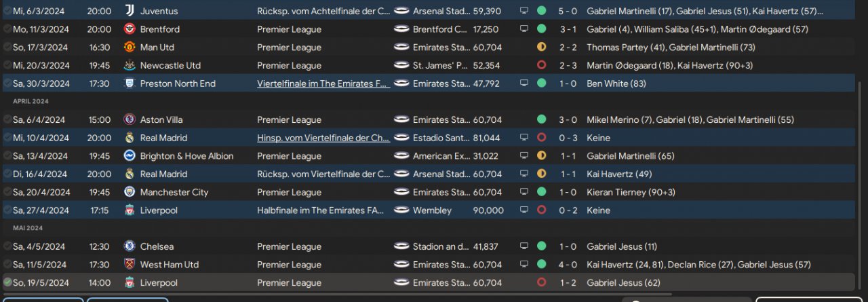Toggle the green checkmark on the So, 19/5/2024 row
The height and width of the screenshot is (302, 868).
pos(7,282)
